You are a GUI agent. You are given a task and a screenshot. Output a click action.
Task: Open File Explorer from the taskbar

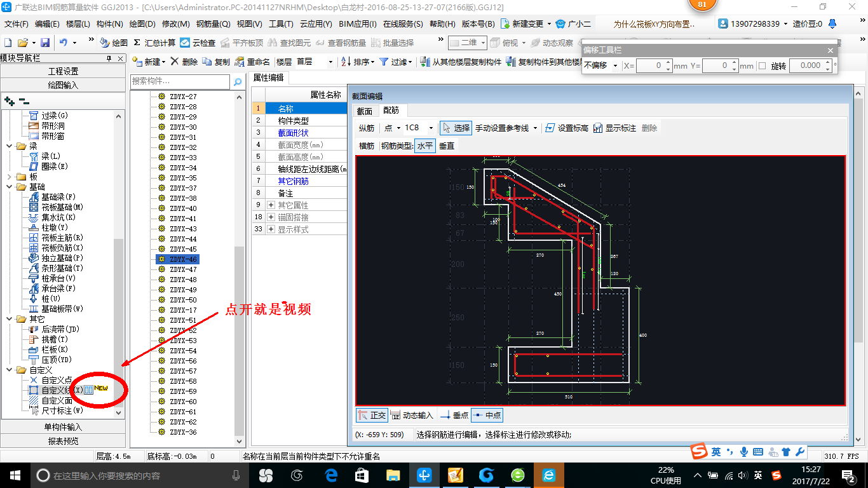pyautogui.click(x=393, y=475)
